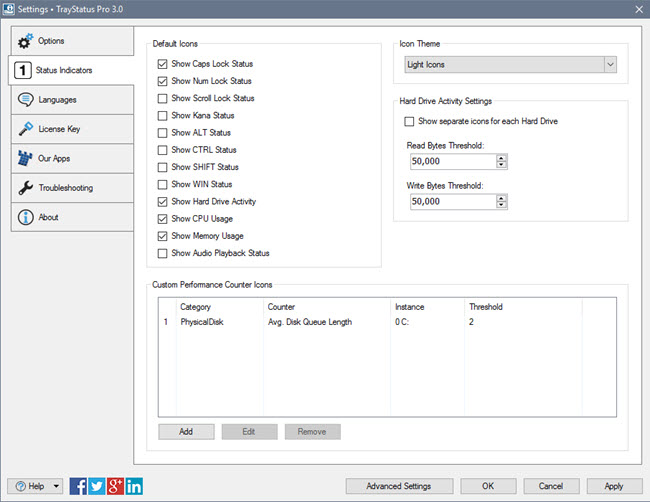Select the PhysicalDisk row in counter list

[x=387, y=322]
